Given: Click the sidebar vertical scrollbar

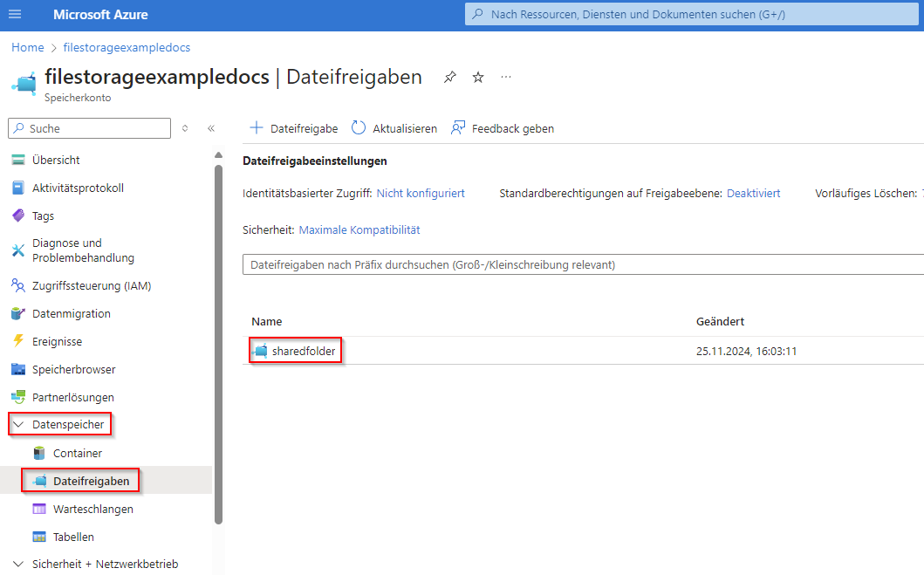Looking at the screenshot, I should 218,340.
